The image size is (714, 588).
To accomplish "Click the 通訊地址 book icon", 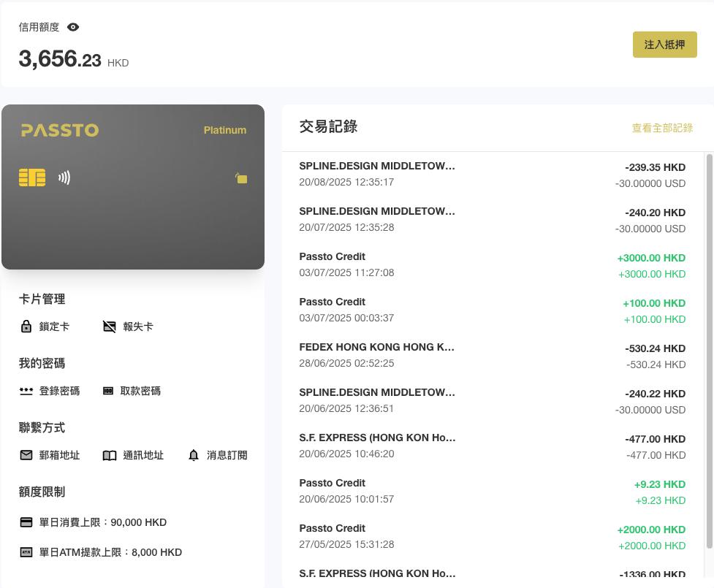I will [x=110, y=455].
